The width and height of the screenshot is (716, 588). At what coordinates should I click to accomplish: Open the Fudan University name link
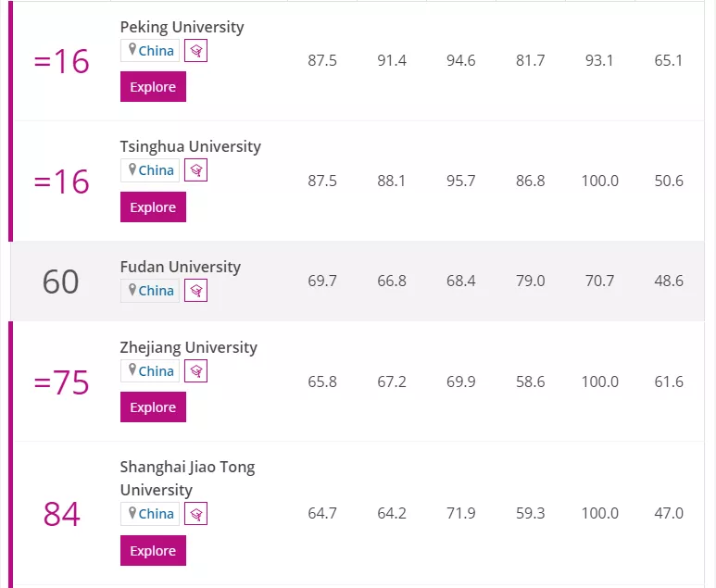(181, 267)
